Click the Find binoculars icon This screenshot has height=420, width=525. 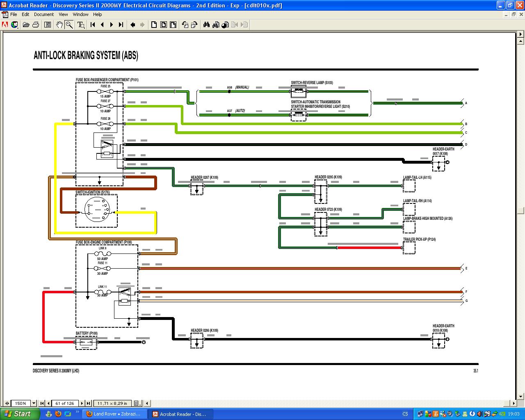coord(206,25)
